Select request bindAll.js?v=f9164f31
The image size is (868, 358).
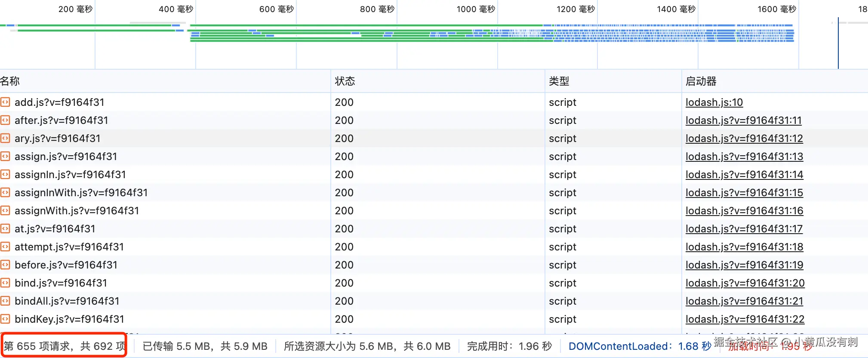67,301
